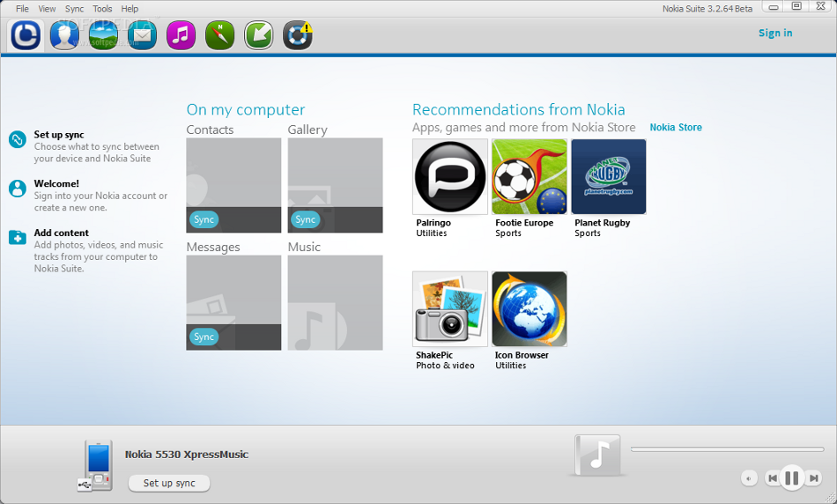Click the Set up sync link icon
Image resolution: width=837 pixels, height=504 pixels.
pos(17,140)
